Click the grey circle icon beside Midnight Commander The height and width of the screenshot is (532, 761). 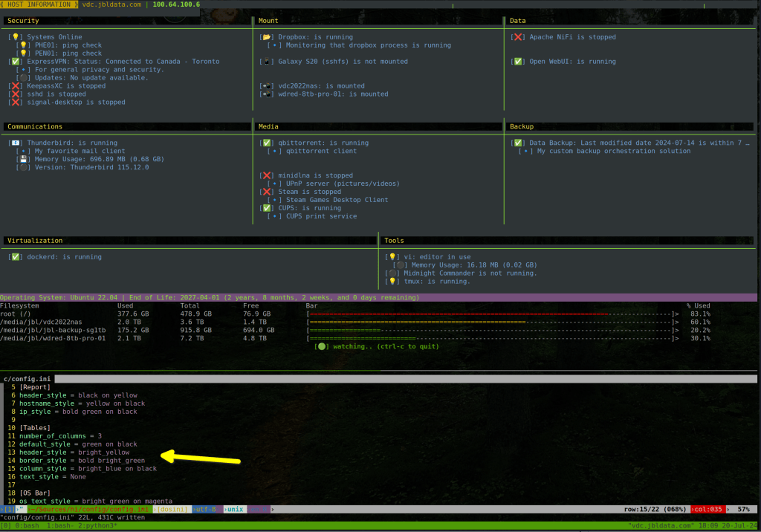pos(392,273)
